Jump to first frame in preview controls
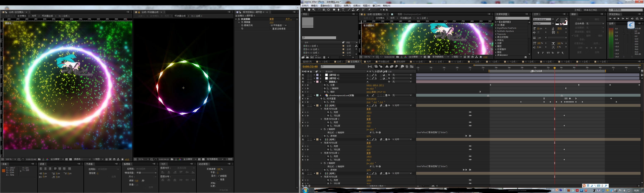 tap(610, 18)
